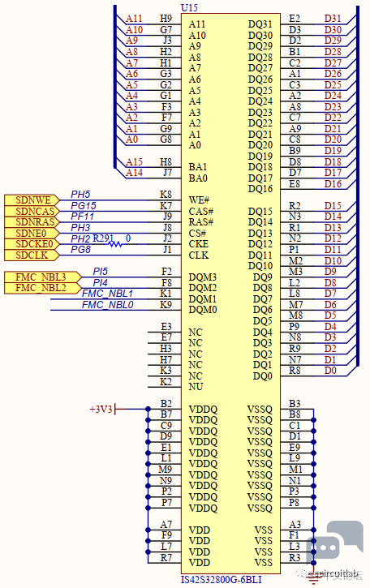Select the DQ31 pin name

[260, 24]
